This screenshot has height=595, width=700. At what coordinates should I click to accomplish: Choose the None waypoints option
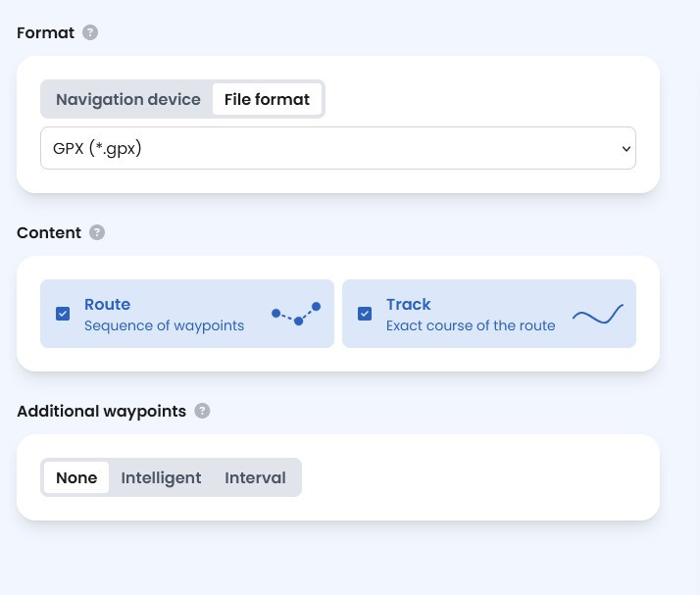click(x=76, y=477)
